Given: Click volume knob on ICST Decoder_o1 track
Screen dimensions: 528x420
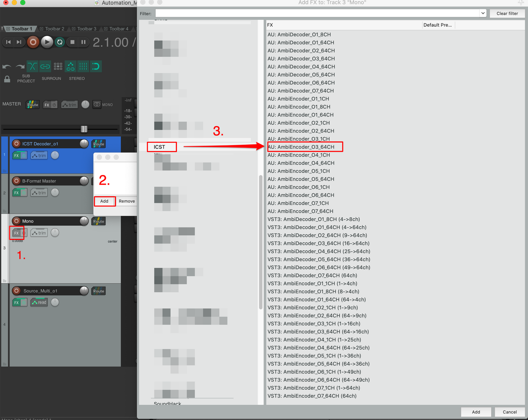Looking at the screenshot, I should coord(84,144).
